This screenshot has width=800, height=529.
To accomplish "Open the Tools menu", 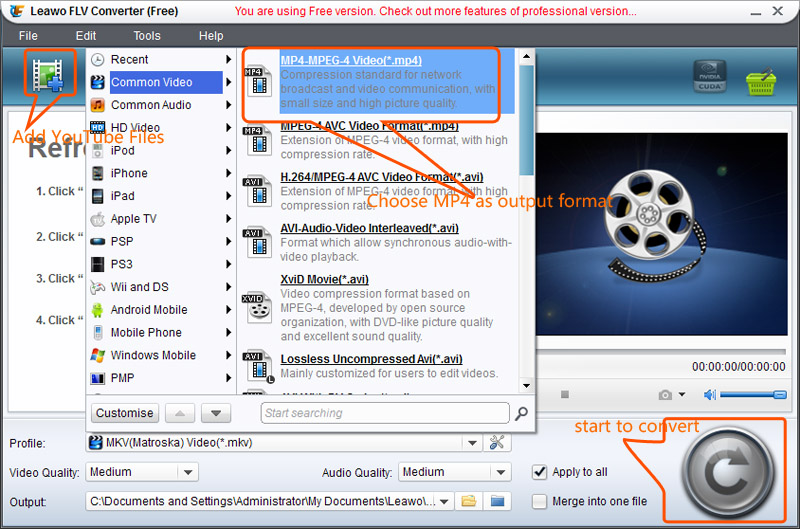I will pos(147,36).
